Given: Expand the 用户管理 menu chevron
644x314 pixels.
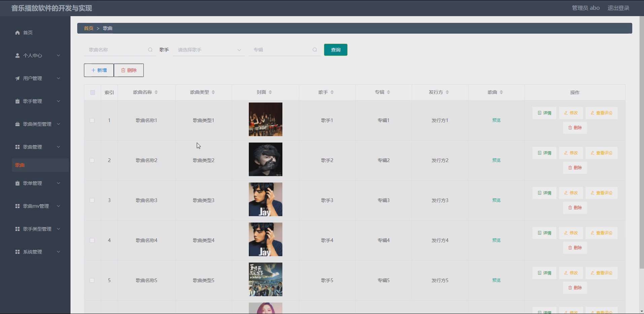Looking at the screenshot, I should 59,78.
